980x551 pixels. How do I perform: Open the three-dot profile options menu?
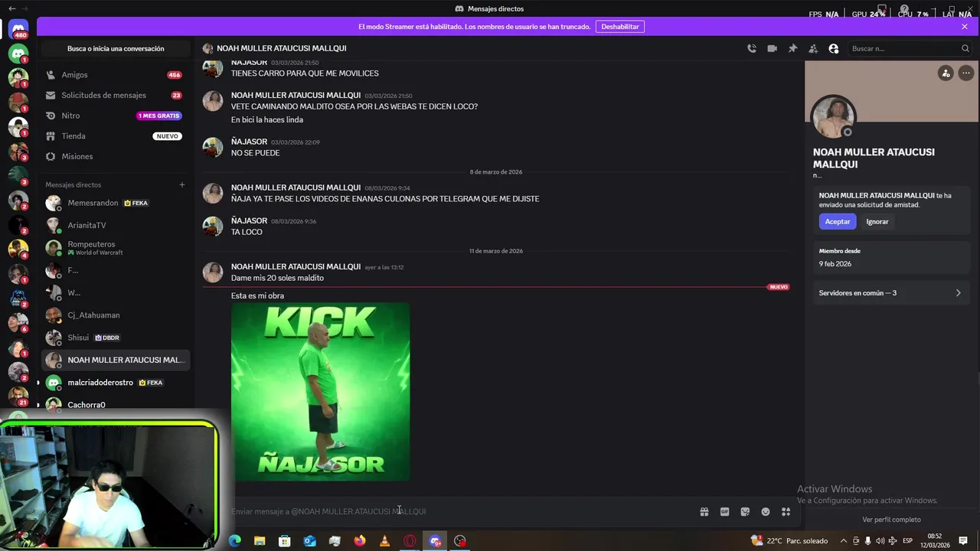(x=966, y=73)
